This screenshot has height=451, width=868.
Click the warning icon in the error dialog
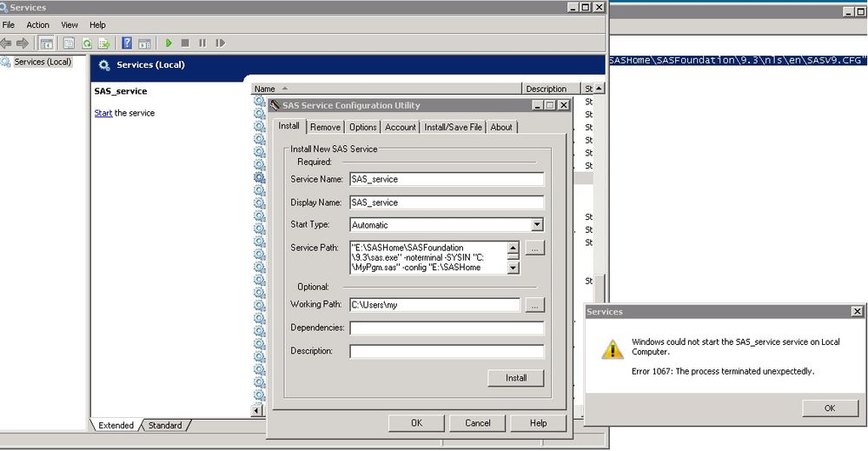[x=613, y=349]
